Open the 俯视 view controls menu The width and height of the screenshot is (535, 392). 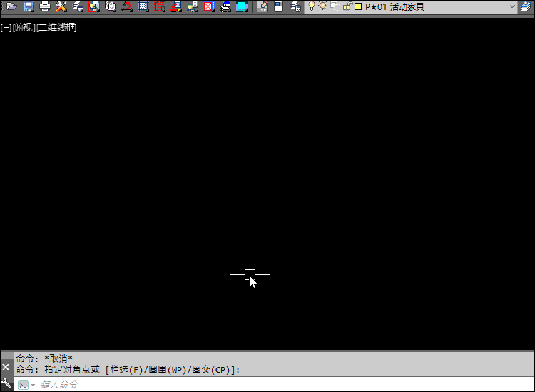point(24,28)
